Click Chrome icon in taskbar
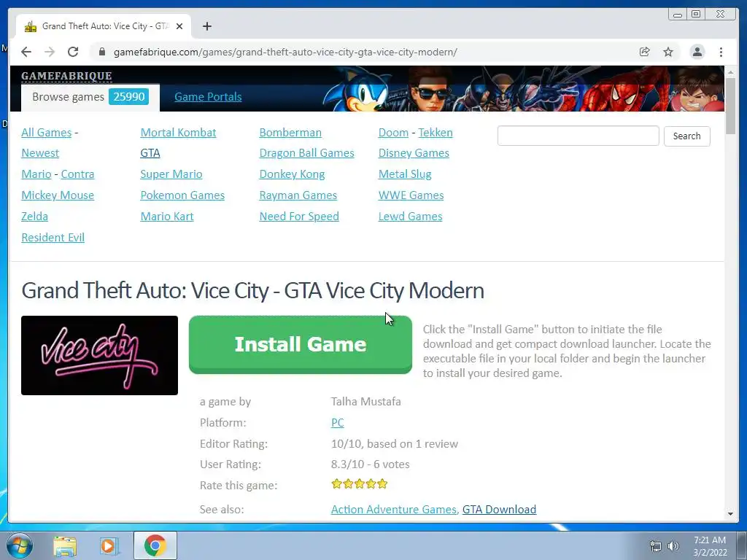The width and height of the screenshot is (747, 560). point(155,545)
